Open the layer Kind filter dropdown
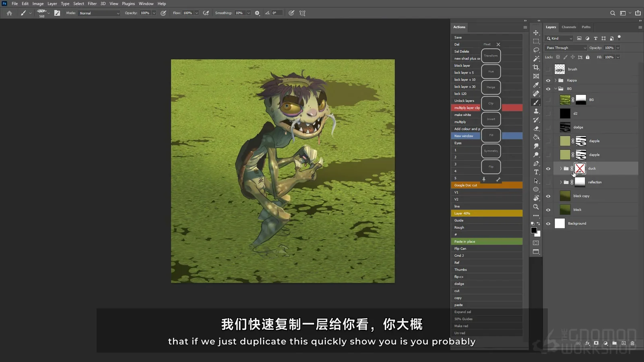 (559, 38)
